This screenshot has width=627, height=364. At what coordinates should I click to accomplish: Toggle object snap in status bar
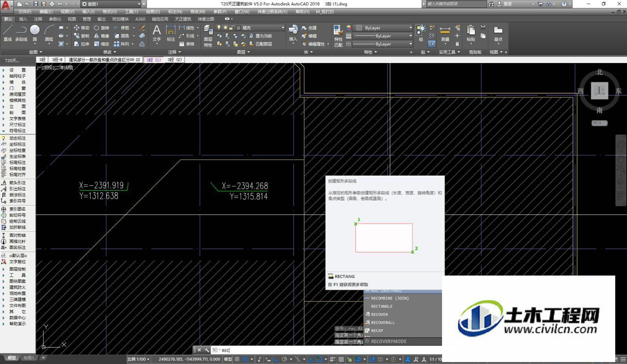click(x=319, y=359)
